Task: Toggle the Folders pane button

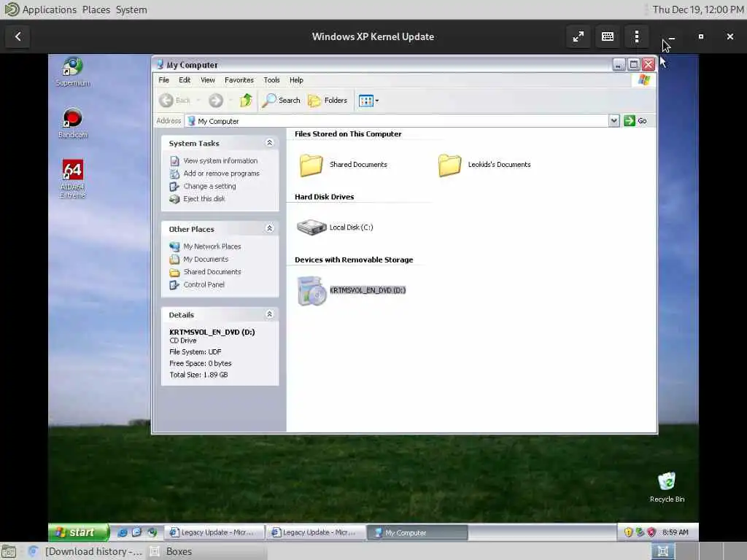Action: (328, 101)
